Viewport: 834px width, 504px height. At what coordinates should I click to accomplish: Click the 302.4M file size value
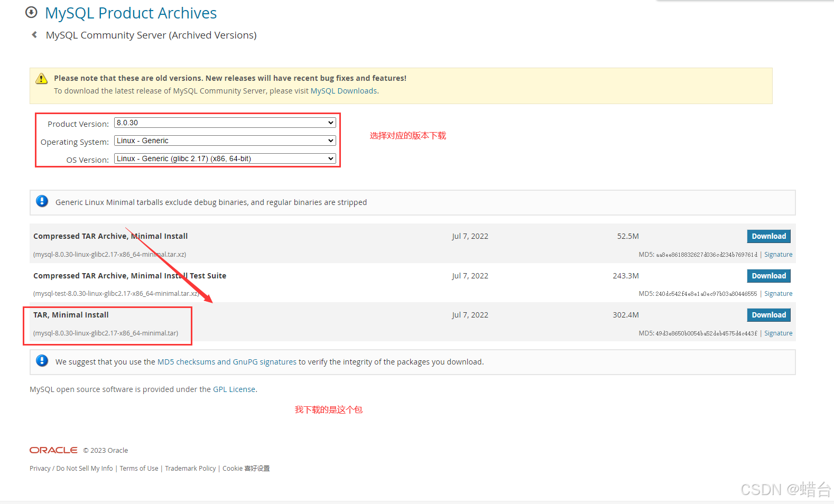pyautogui.click(x=626, y=315)
